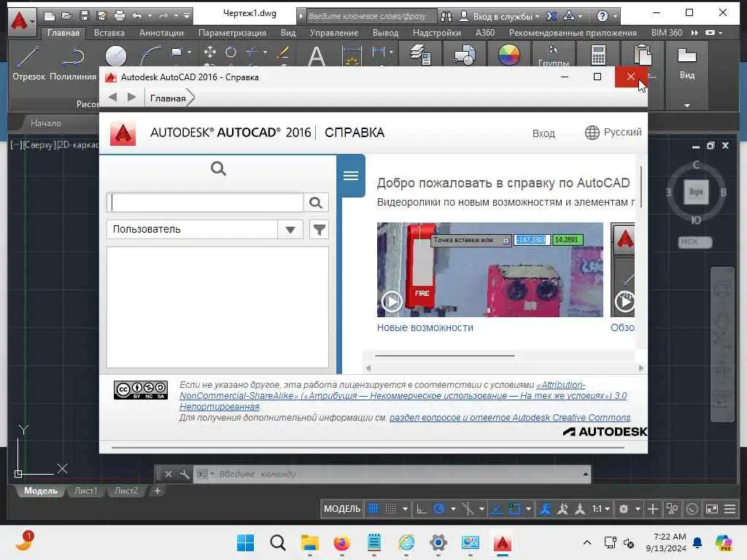The height and width of the screenshot is (560, 747).
Task: Select the Text tool with the large A
Action: click(317, 55)
